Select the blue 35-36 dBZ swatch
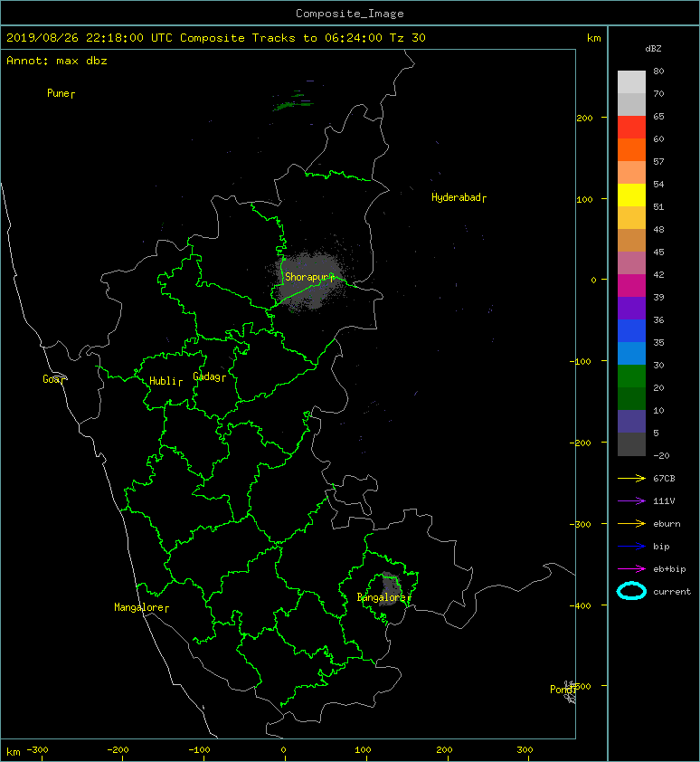The width and height of the screenshot is (700, 762). click(x=631, y=331)
